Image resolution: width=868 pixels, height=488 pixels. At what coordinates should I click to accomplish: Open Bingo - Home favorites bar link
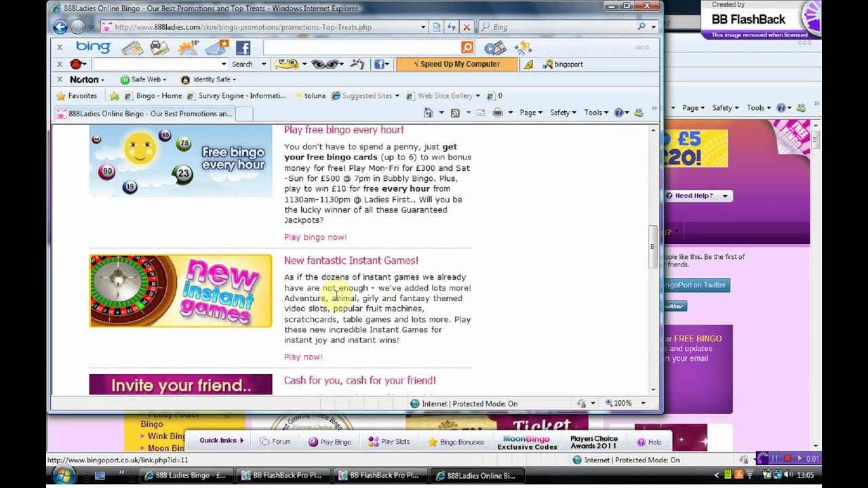tap(153, 96)
